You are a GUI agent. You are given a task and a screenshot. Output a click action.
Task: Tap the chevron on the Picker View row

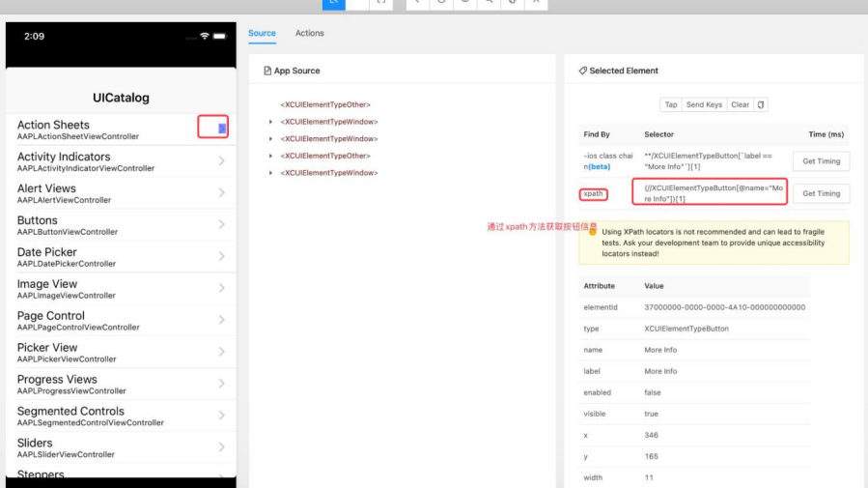pyautogui.click(x=221, y=352)
